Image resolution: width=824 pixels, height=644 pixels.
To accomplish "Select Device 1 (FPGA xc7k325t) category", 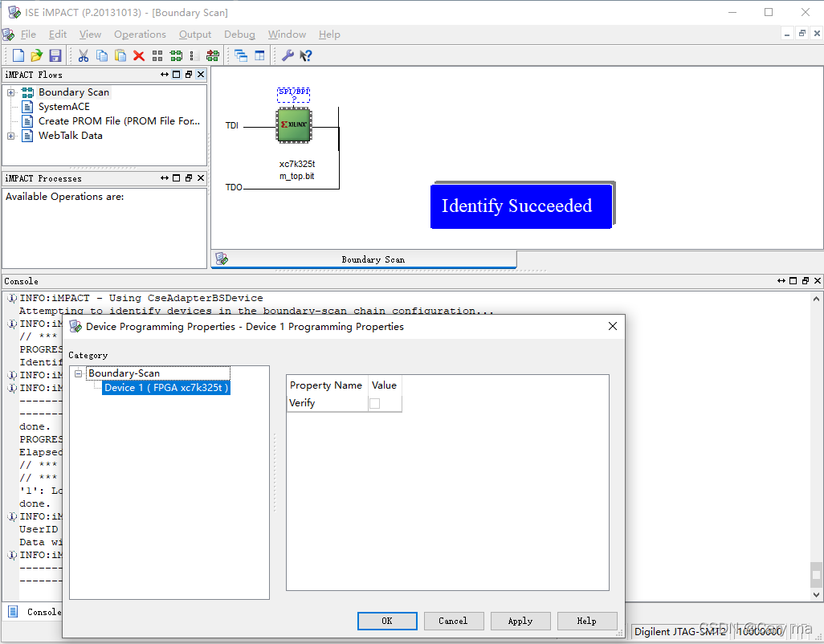I will click(166, 388).
